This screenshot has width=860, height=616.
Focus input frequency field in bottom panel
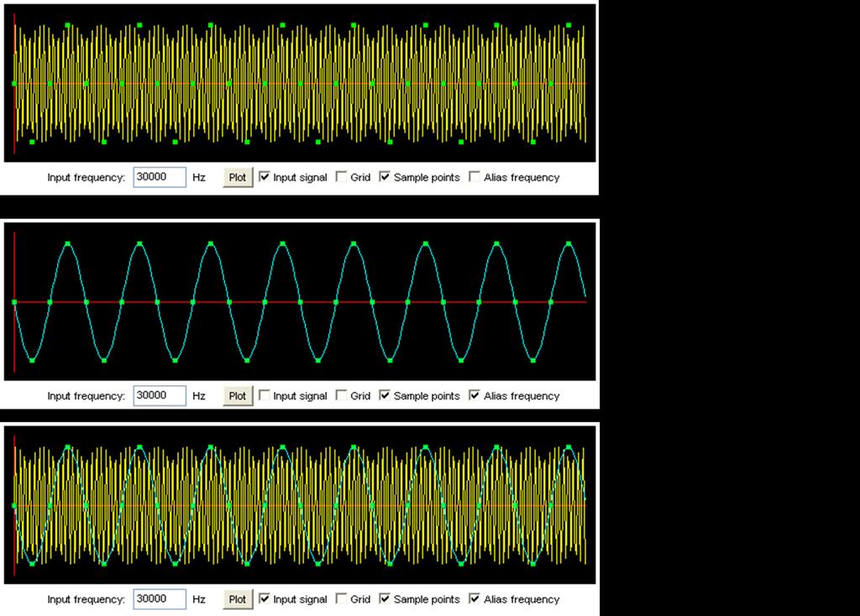click(x=160, y=599)
